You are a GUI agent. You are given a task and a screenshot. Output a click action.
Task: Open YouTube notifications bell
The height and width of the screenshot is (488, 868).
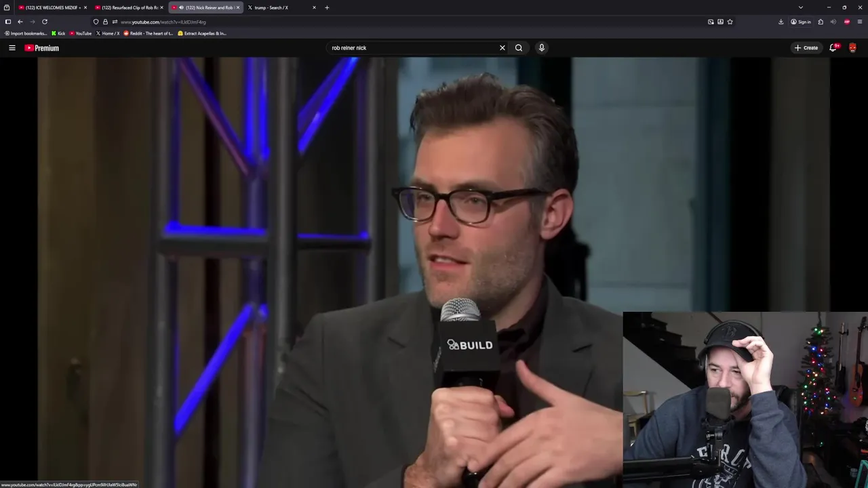[833, 48]
